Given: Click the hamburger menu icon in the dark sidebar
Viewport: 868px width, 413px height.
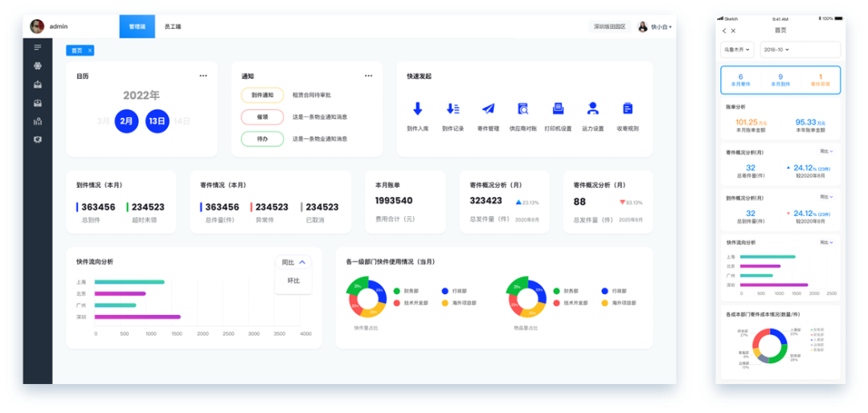Looking at the screenshot, I should point(38,47).
